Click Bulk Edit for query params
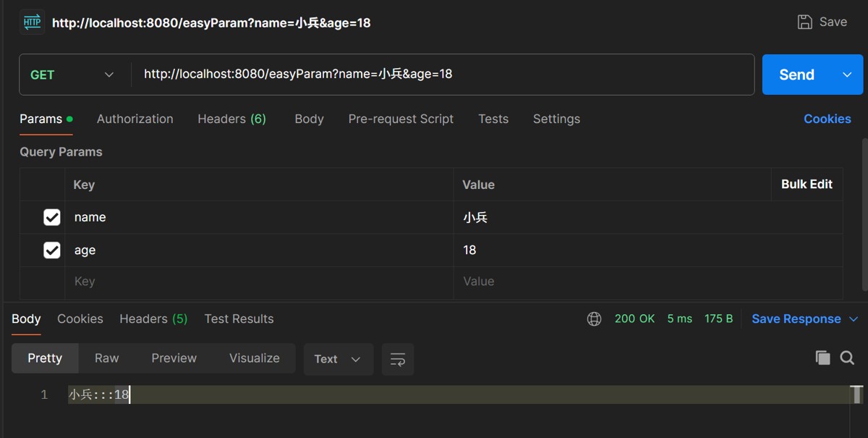 (807, 184)
